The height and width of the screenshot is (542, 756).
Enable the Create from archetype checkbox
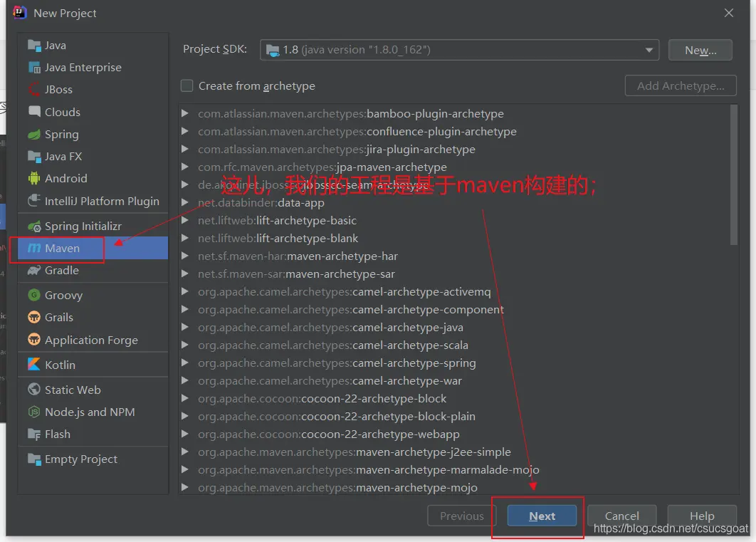187,86
